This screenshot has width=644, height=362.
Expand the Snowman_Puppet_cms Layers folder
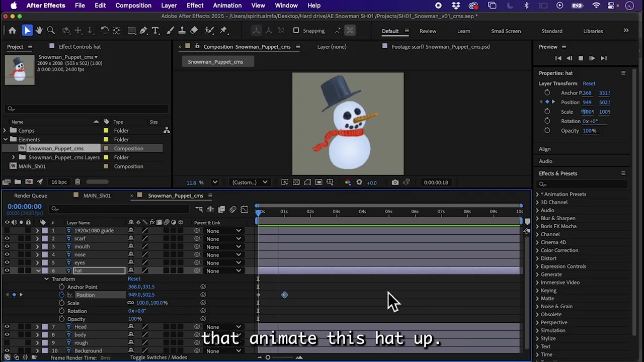[x=14, y=157]
